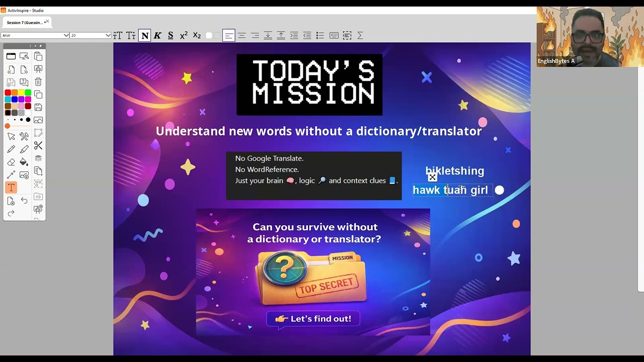The width and height of the screenshot is (644, 362).
Task: Adjust the orange pen width slider
Action: [x=7, y=126]
